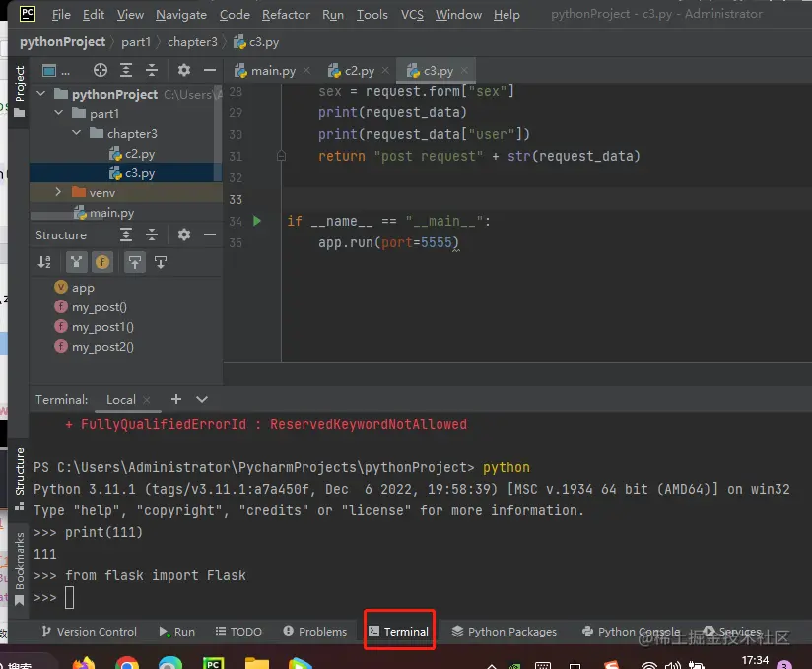Open the terminal sessions dropdown arrow
812x669 pixels.
pyautogui.click(x=202, y=399)
